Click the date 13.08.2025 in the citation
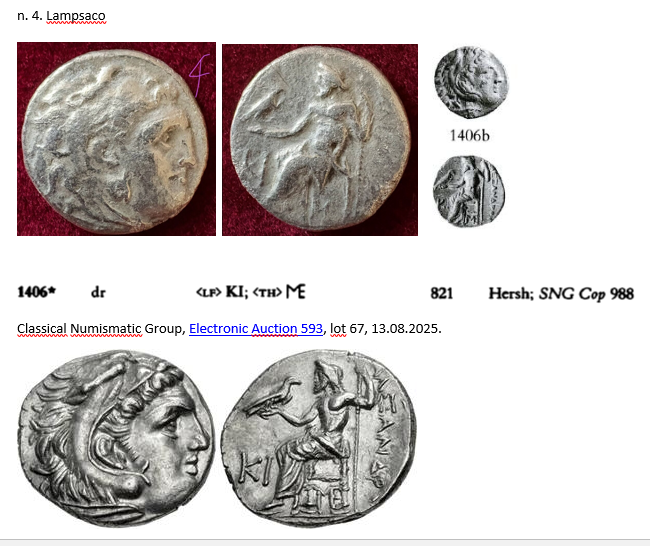Viewport: 650px width, 546px height. point(406,328)
